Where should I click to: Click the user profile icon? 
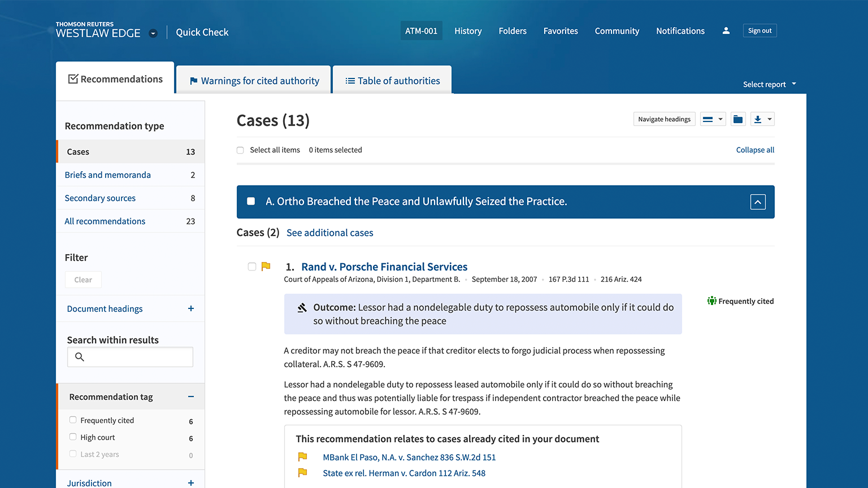[x=726, y=31]
